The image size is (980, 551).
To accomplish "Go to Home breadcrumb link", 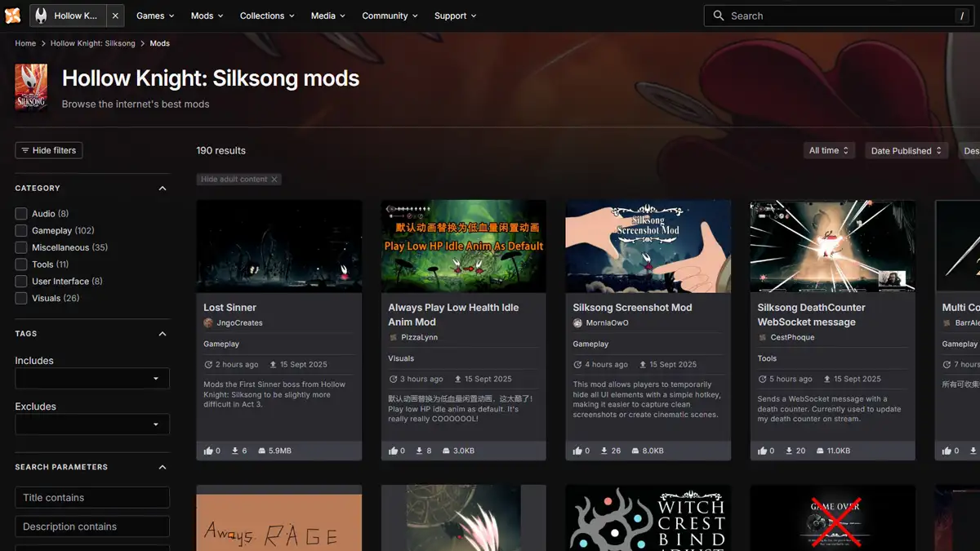I will coord(25,43).
